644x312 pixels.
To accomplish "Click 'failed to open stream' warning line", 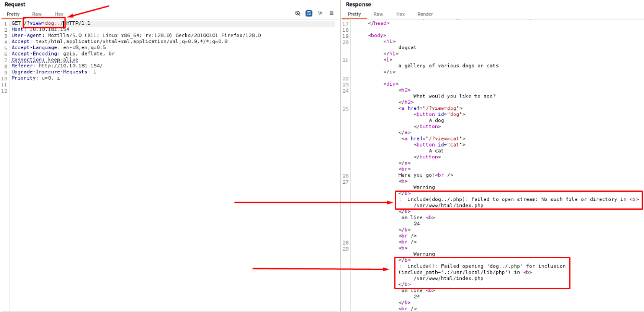I will pyautogui.click(x=519, y=199).
